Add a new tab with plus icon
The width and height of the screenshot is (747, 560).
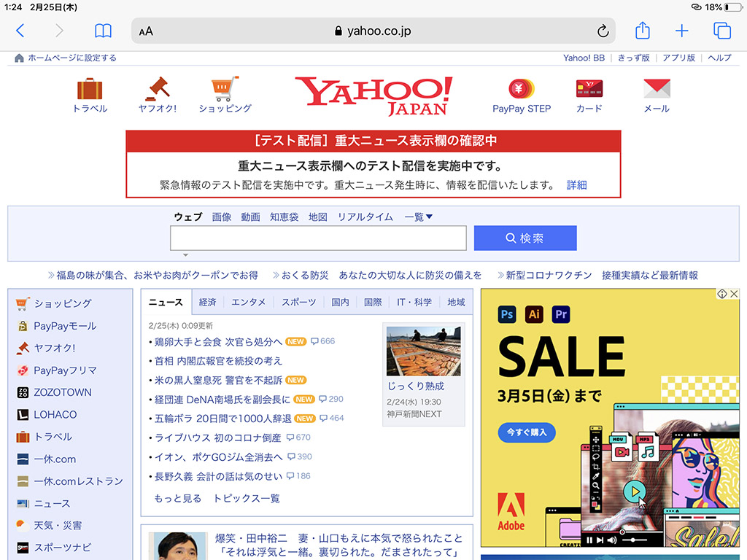(682, 31)
